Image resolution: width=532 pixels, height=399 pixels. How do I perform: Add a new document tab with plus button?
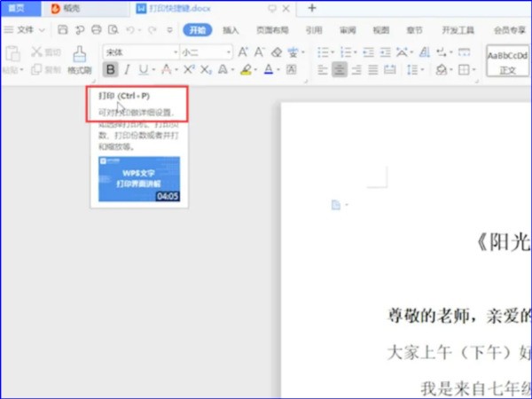tap(311, 8)
